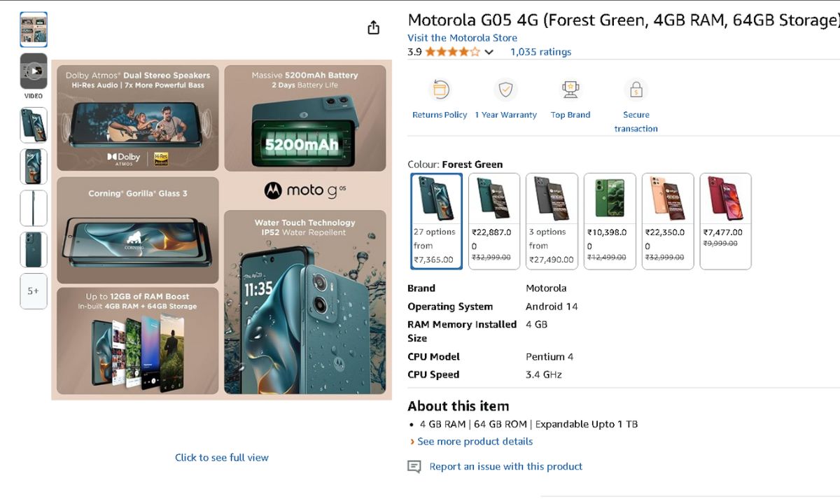Click the 1 Year Warranty shield icon
This screenshot has height=504, width=840.
pos(505,90)
